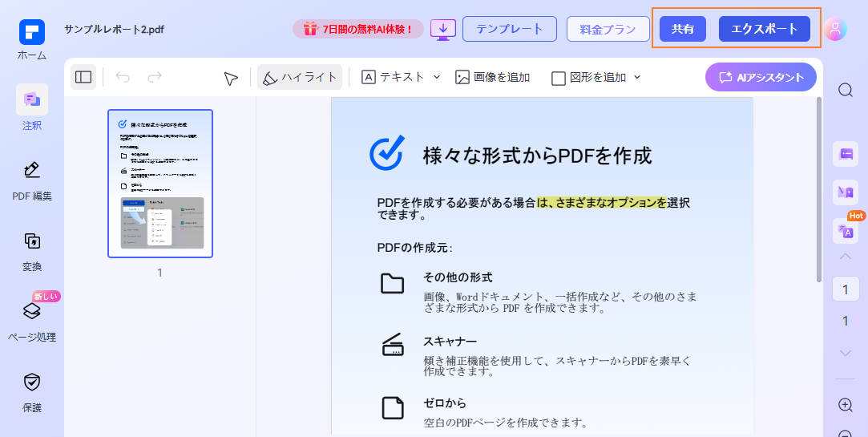Open the 料金プラン pricing page
The height and width of the screenshot is (437, 868).
point(608,29)
